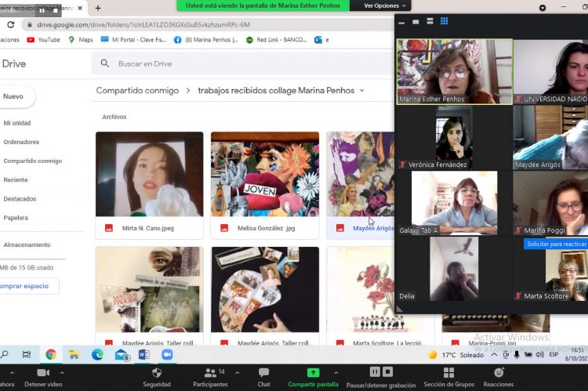This screenshot has height=391, width=588.
Task: Click the Word icon in taskbar
Action: coord(144,355)
